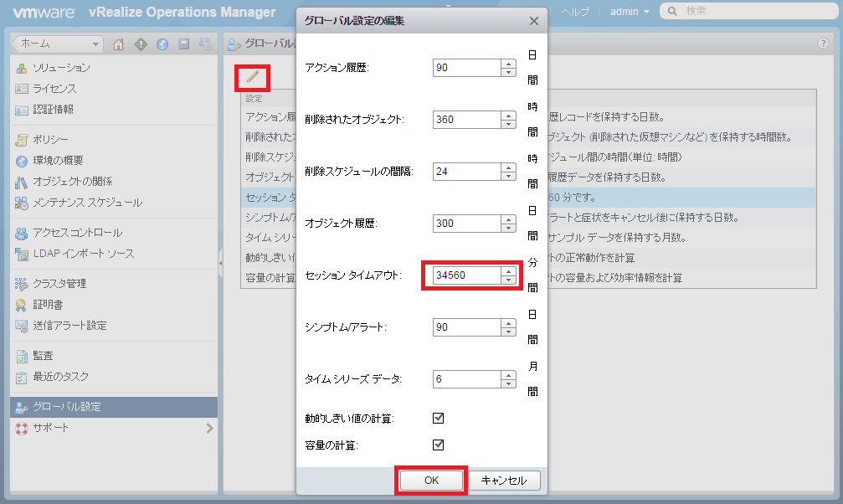Click the 削除スケジュールの間隔 input field
Viewport: 843px width, 504px height.
coord(467,172)
